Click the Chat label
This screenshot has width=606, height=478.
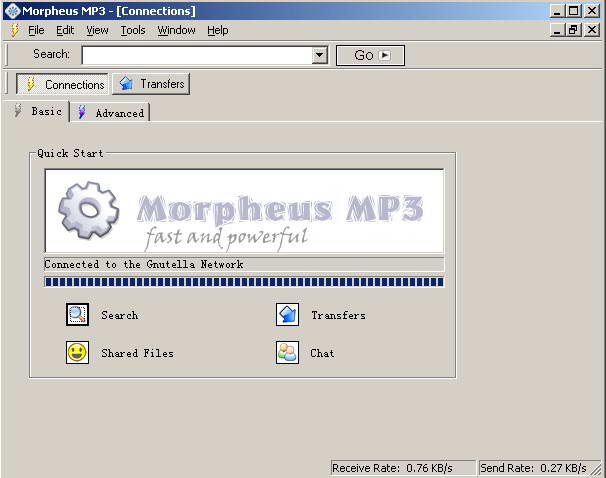[322, 353]
